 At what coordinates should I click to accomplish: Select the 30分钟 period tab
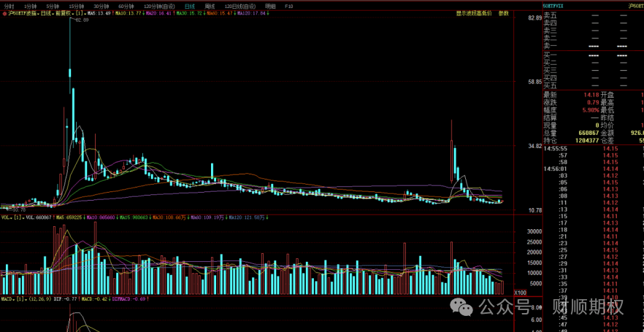(x=101, y=6)
